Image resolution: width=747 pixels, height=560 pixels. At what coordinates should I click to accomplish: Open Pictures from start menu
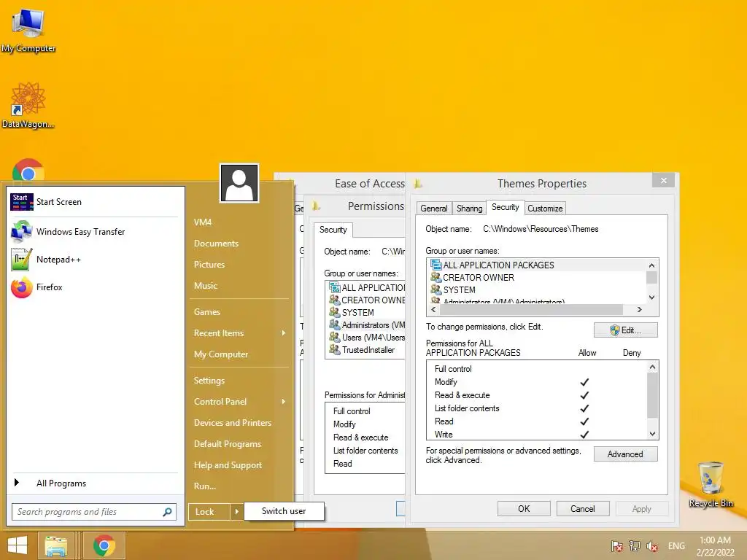(x=209, y=264)
